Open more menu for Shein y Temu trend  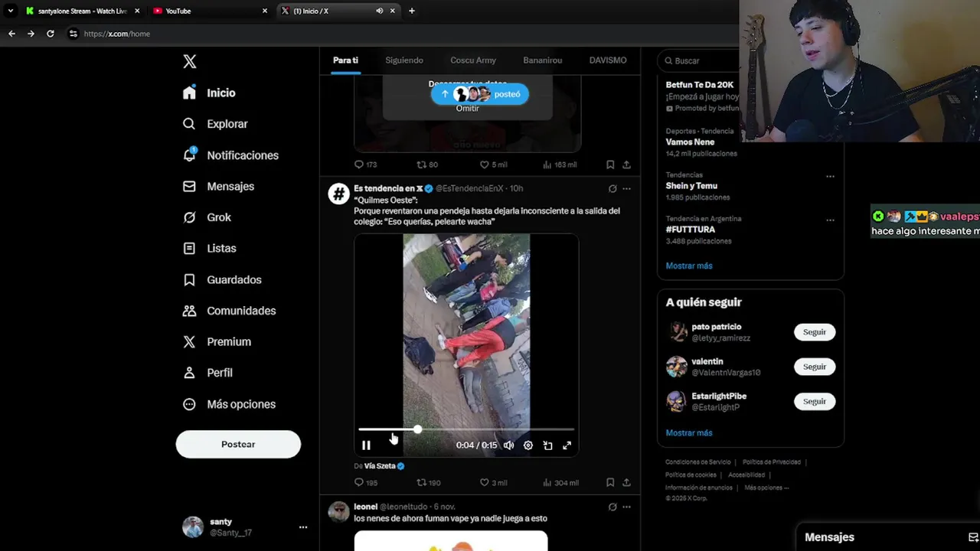[x=830, y=176]
